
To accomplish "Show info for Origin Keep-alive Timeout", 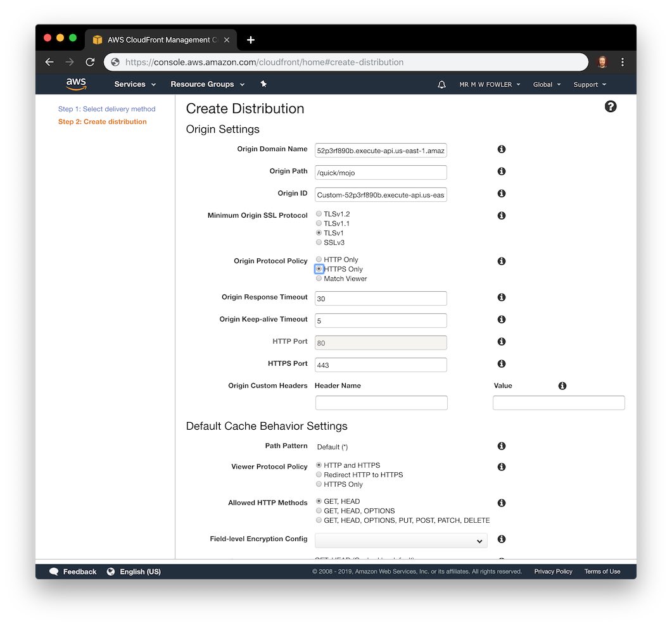I will 502,320.
